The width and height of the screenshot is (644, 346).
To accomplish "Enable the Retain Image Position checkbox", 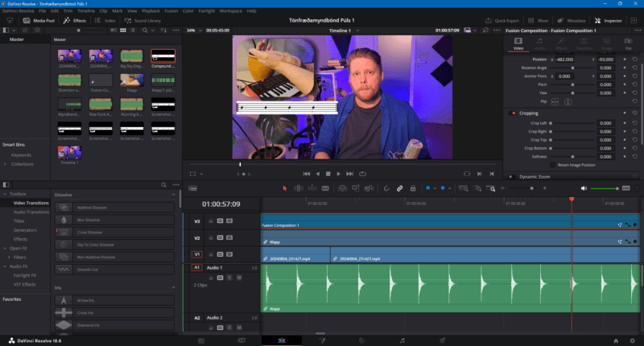I will coord(551,164).
